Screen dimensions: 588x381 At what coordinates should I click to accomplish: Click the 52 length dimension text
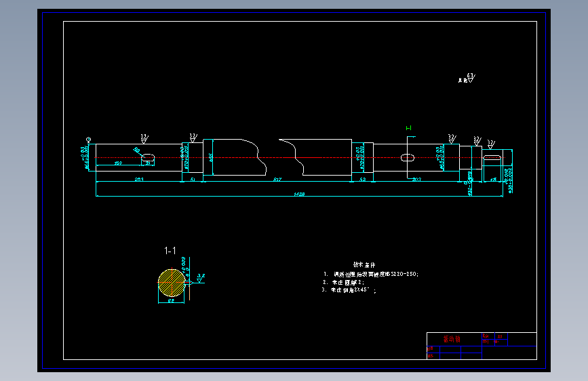pyautogui.click(x=363, y=180)
